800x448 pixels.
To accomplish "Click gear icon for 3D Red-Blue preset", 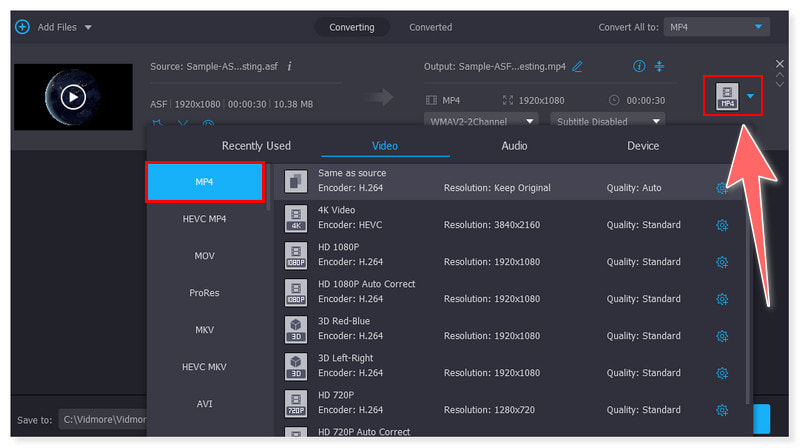I will point(722,336).
